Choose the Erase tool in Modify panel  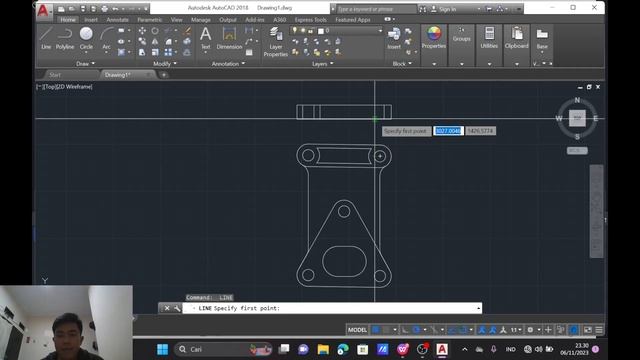click(x=187, y=31)
